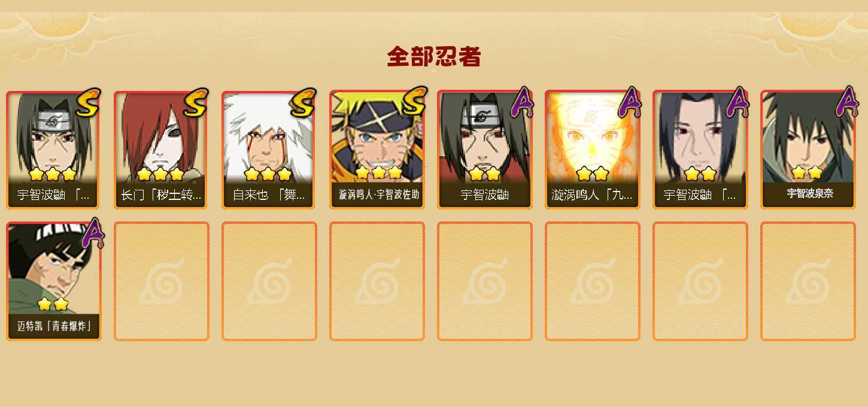Click the A rank badge on 宇智波泉奈 card
This screenshot has height=407, width=868.
[x=846, y=101]
